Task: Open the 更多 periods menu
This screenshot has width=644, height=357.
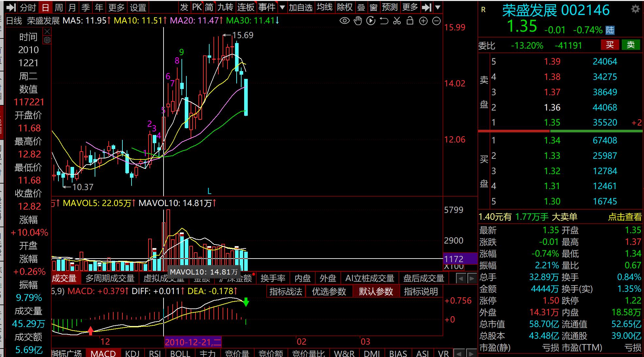Action: pos(116,7)
